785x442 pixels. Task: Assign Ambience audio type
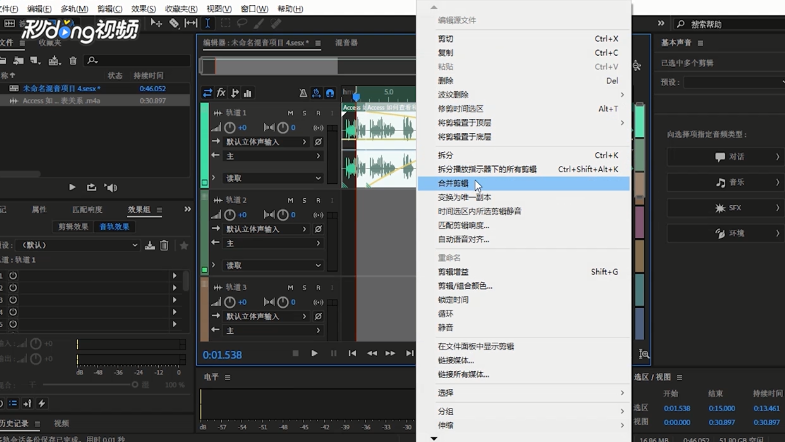(x=725, y=233)
